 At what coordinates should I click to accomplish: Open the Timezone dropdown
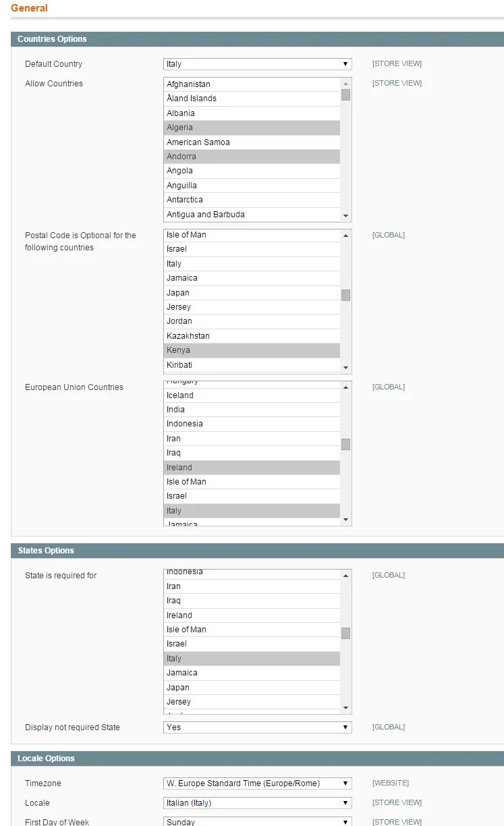[x=257, y=783]
